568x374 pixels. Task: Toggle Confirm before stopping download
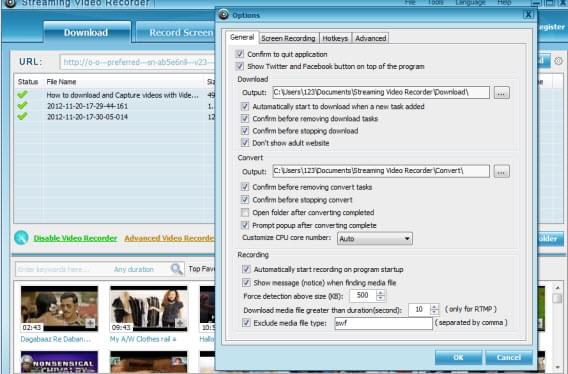pyautogui.click(x=245, y=131)
